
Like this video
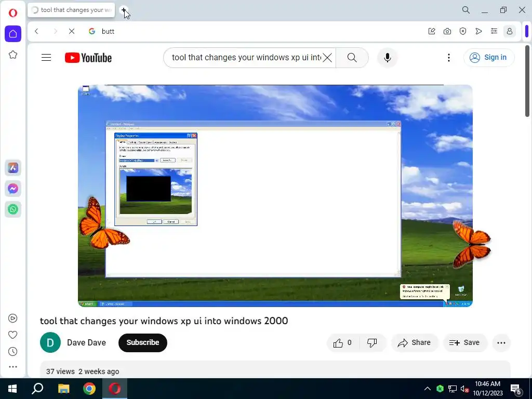click(343, 343)
